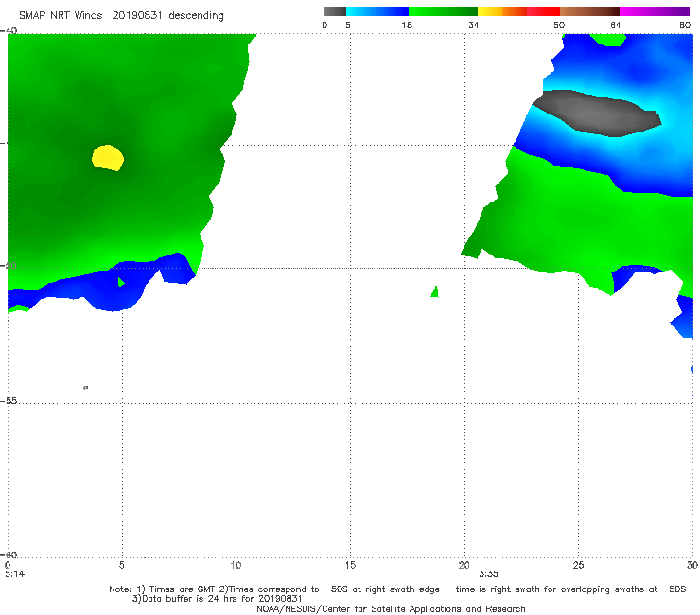Click the longitude axis label '30'

(x=692, y=565)
